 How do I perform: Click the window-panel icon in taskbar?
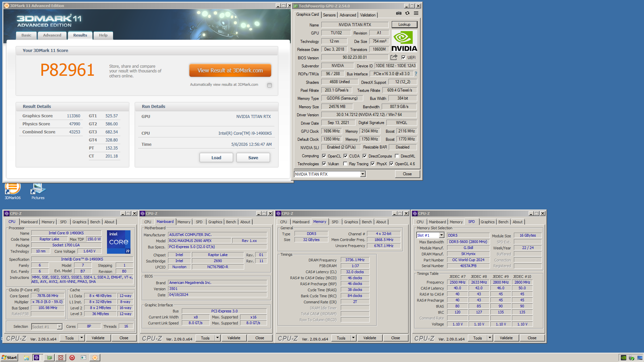(x=84, y=358)
